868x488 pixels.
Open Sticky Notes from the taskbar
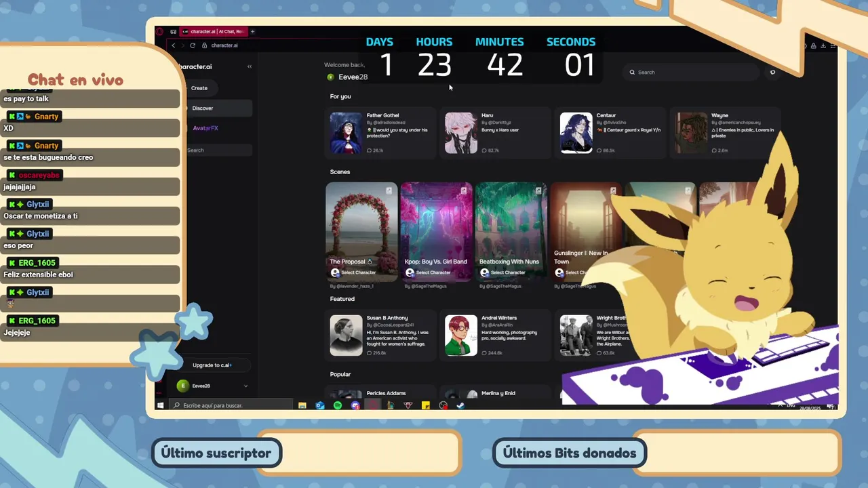[425, 405]
